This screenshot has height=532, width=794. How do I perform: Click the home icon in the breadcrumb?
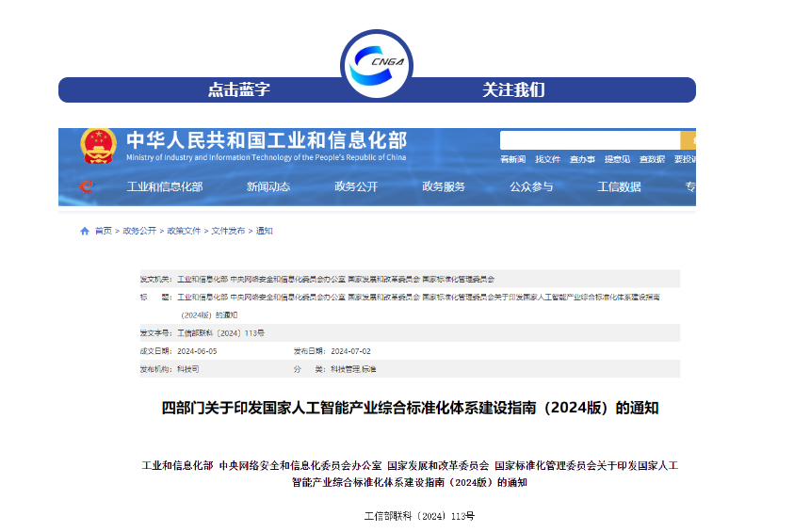click(x=85, y=231)
